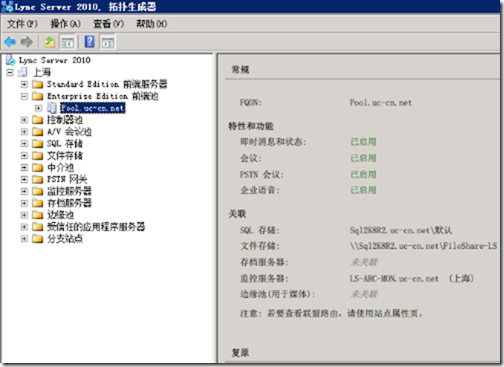The image size is (504, 367).
Task: Click the forward arrow toolbar icon
Action: [27, 42]
